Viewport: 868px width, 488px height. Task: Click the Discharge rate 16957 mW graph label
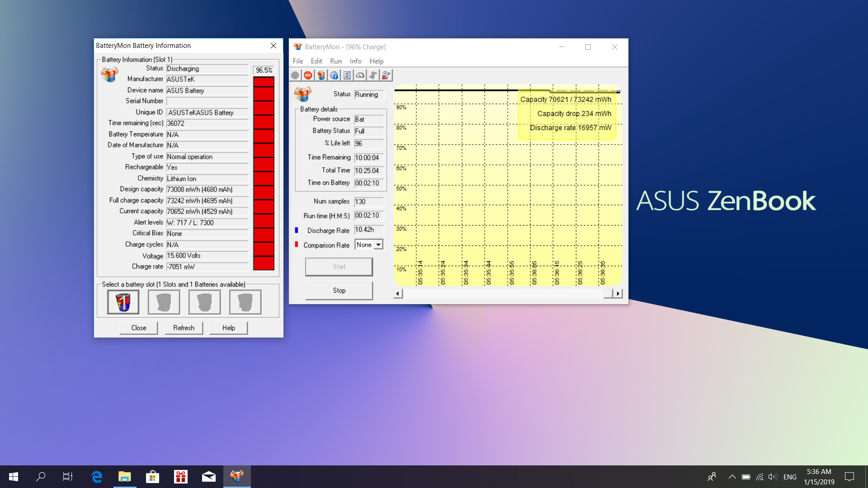(571, 128)
